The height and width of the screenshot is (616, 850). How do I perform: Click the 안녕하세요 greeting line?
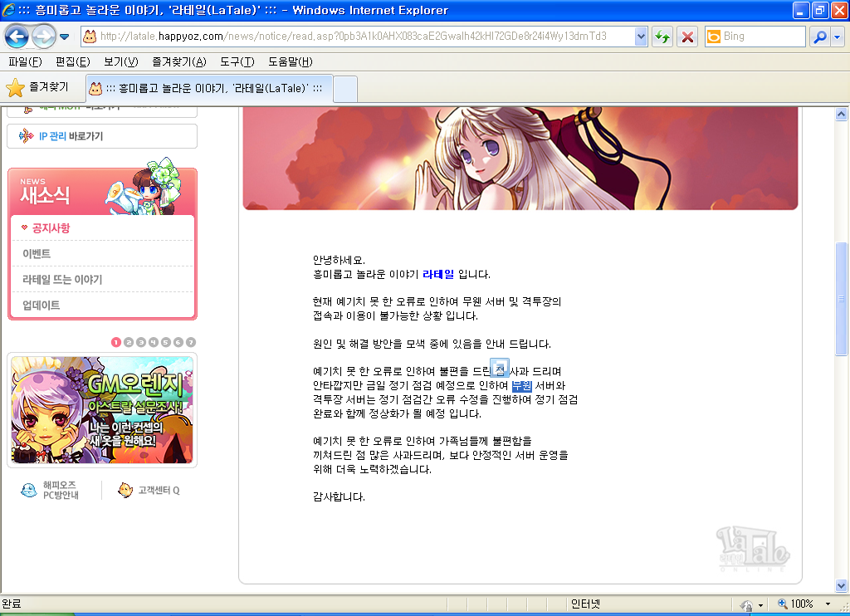pos(340,261)
